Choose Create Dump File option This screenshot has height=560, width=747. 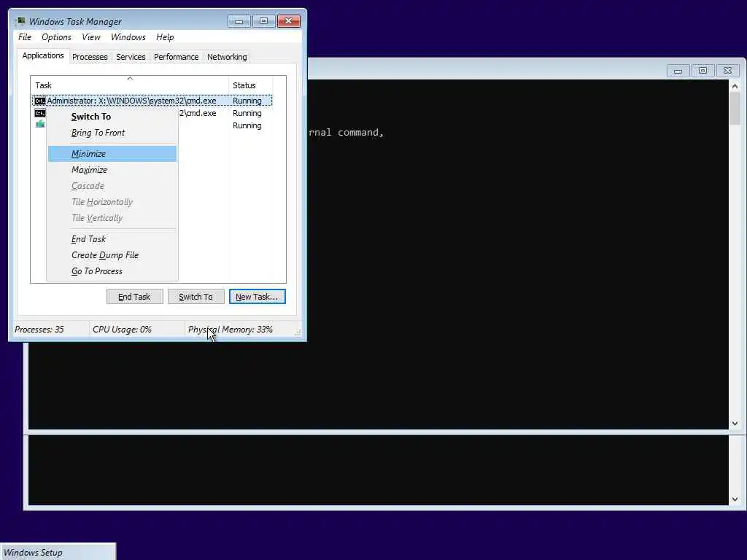coord(112,255)
